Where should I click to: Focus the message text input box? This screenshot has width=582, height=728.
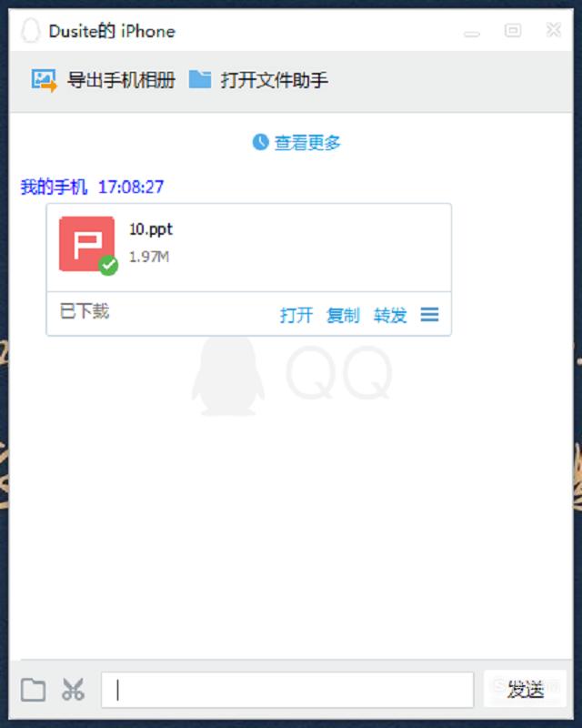tap(287, 690)
